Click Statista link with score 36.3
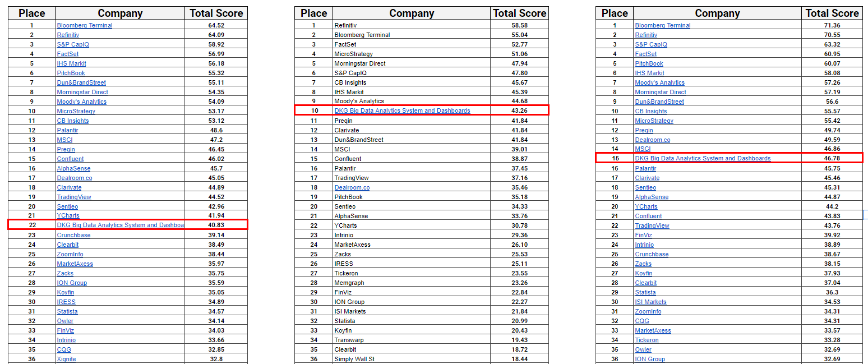Image resolution: width=868 pixels, height=364 pixels. coord(645,292)
